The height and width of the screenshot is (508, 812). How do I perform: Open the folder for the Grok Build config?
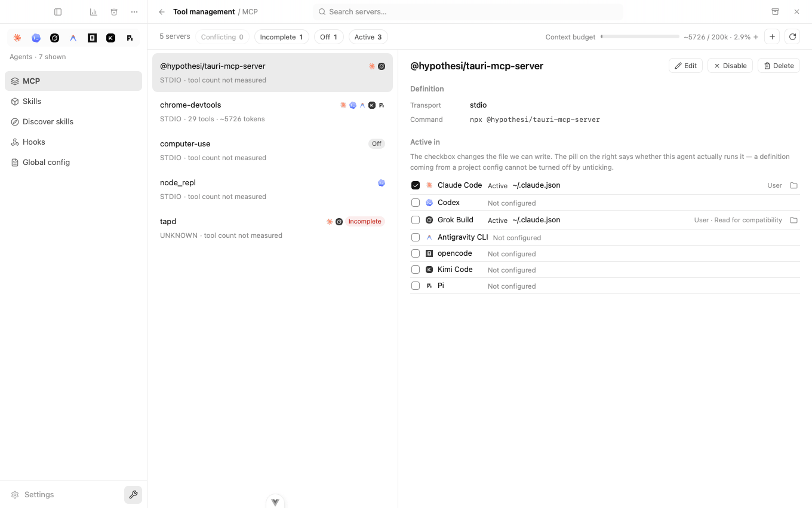[x=793, y=221]
